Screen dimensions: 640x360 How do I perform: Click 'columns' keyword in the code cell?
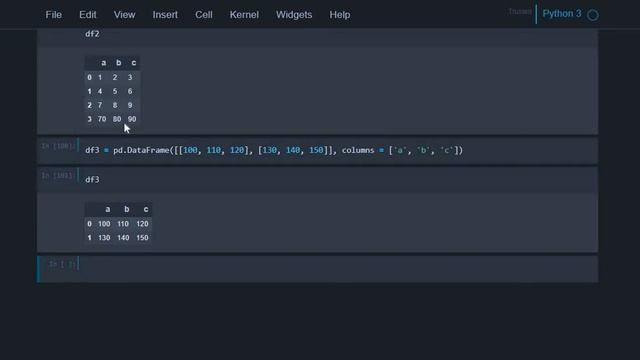coord(358,150)
